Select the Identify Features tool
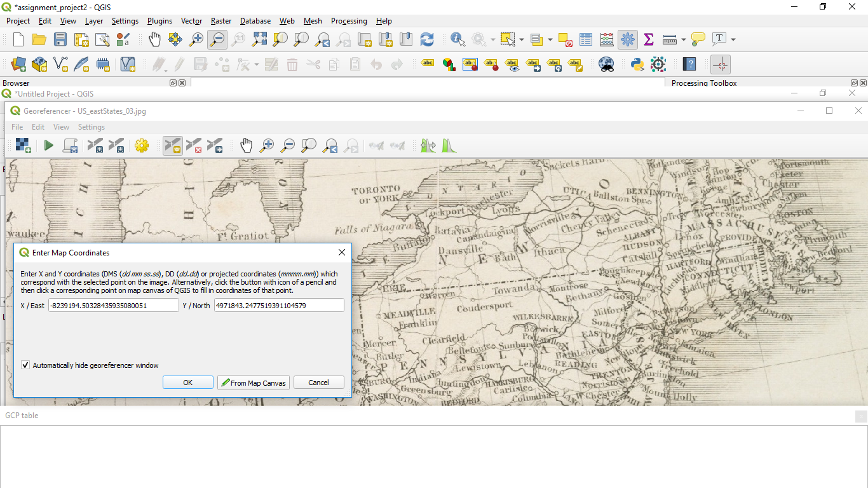 pos(458,39)
